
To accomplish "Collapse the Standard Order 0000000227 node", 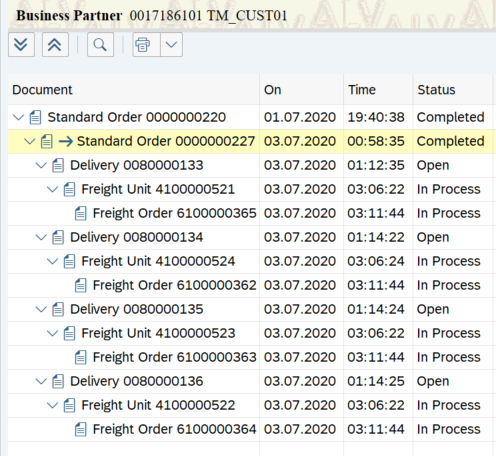I will tap(30, 141).
